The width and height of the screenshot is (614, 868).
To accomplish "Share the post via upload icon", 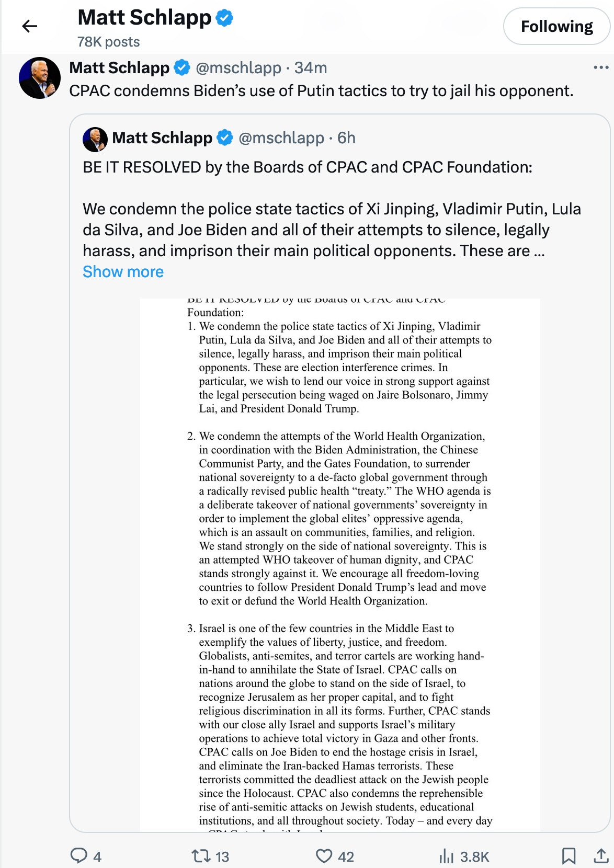I will tap(601, 856).
